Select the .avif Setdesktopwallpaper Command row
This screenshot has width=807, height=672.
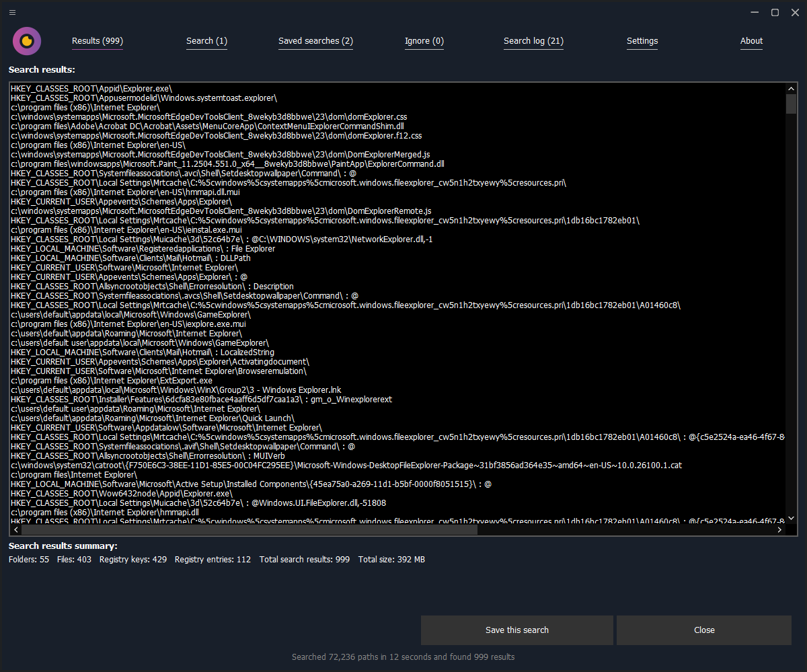pyautogui.click(x=397, y=447)
